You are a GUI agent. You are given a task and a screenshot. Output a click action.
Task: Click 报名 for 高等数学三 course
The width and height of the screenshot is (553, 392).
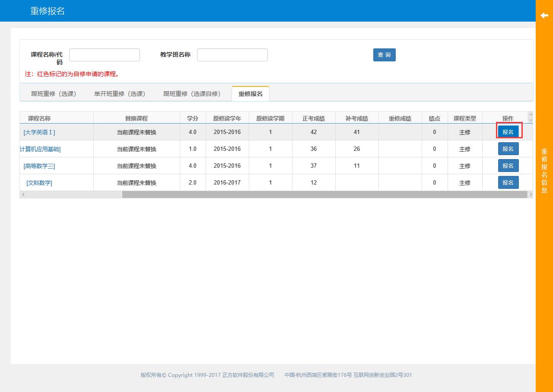point(509,166)
